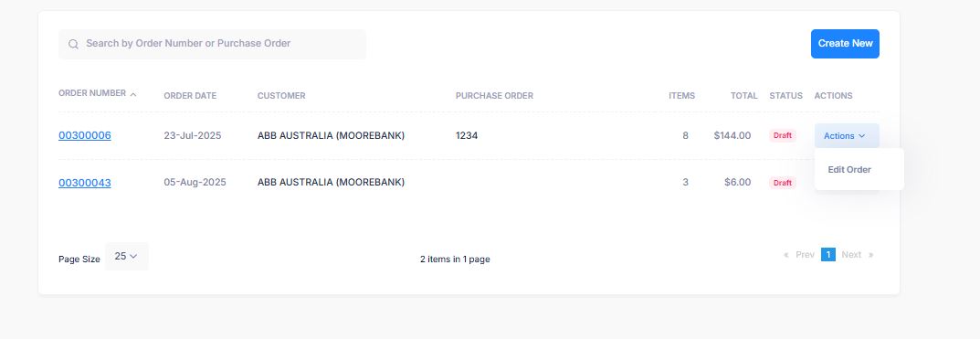
Task: Sort by the Customer column header
Action: [x=281, y=96]
